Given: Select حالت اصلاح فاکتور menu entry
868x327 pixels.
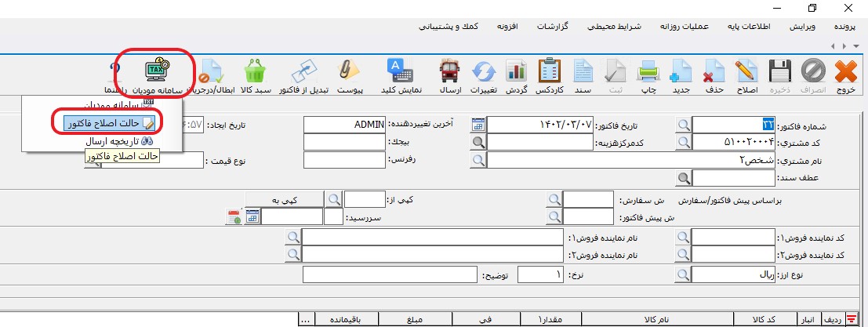Looking at the screenshot, I should pyautogui.click(x=105, y=122).
